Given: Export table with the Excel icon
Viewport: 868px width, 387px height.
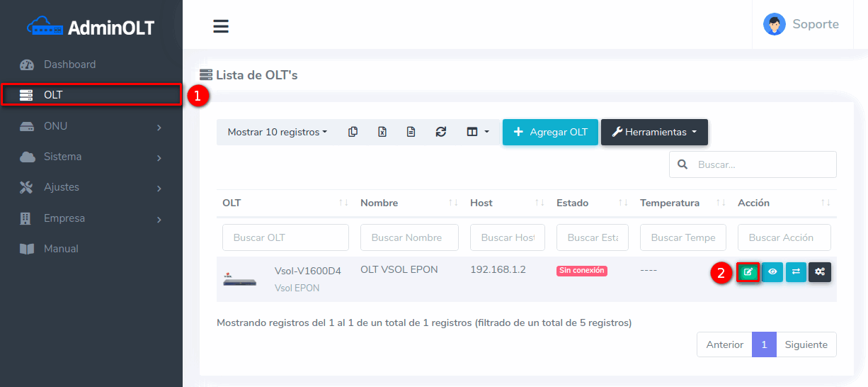Looking at the screenshot, I should 382,132.
